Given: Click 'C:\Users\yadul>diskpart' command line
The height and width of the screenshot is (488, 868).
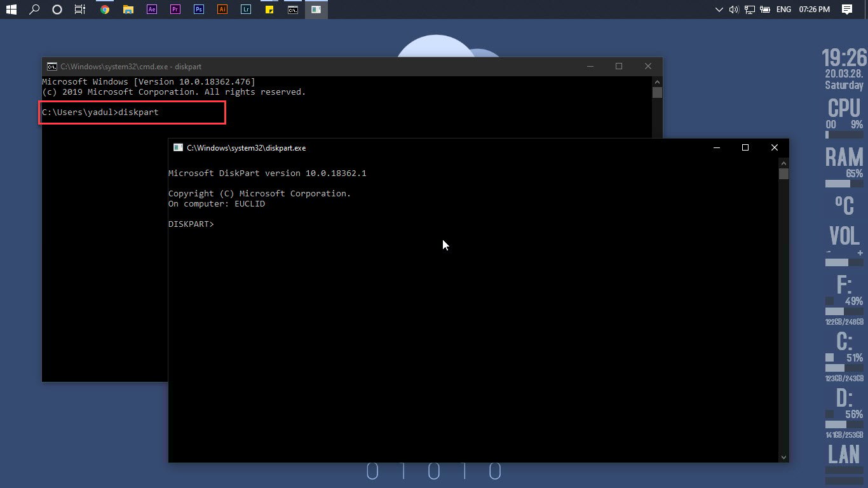Looking at the screenshot, I should [100, 112].
